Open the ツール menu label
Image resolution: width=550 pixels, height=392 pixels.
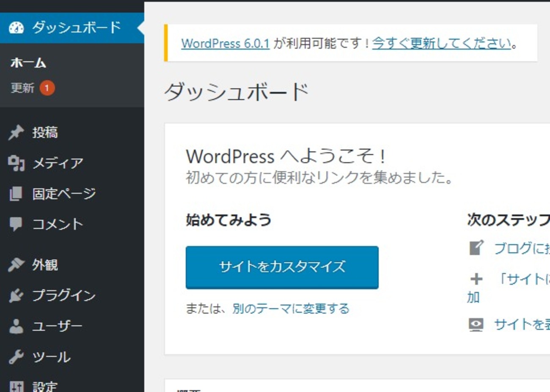coord(51,357)
